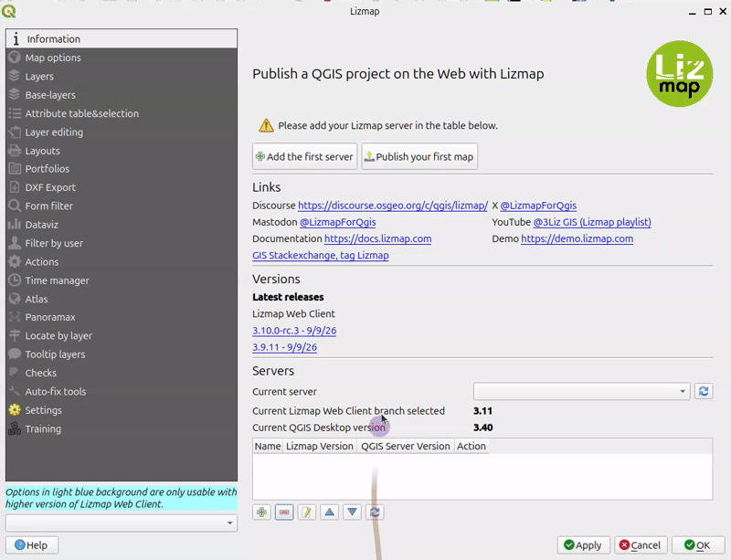Image resolution: width=731 pixels, height=560 pixels.
Task: Move server down with the down arrow
Action: pyautogui.click(x=353, y=512)
